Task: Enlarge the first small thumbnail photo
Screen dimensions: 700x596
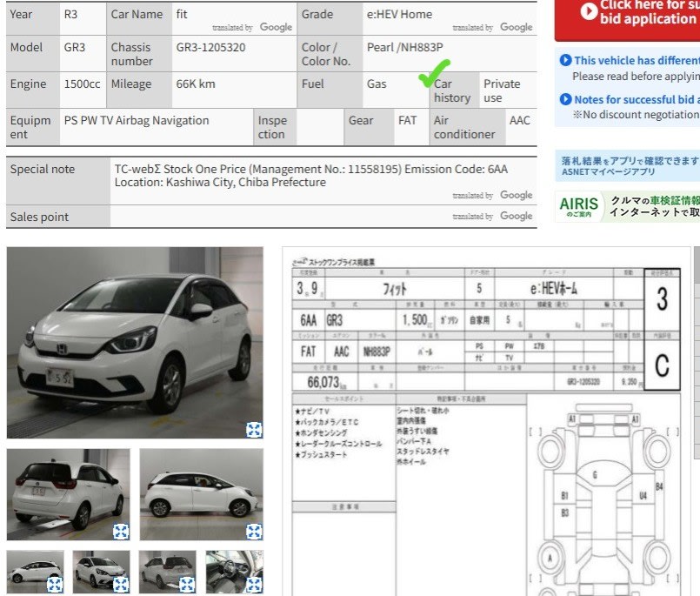Action: point(55,585)
